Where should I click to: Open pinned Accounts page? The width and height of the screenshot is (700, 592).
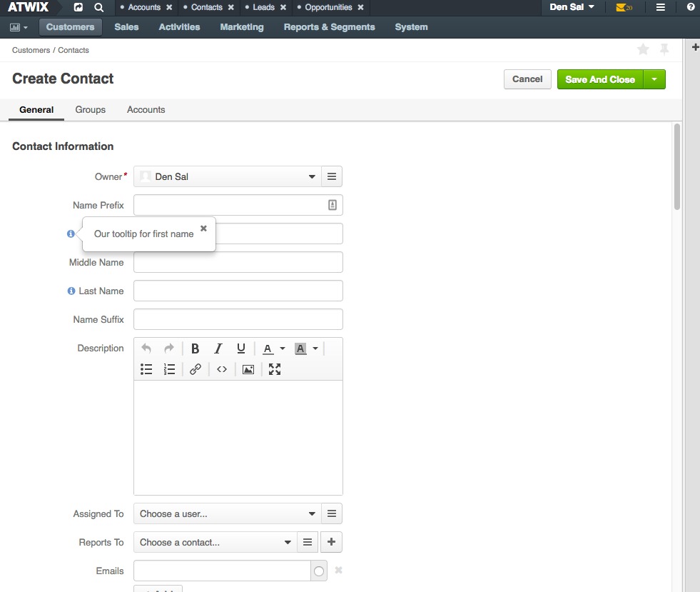point(144,7)
